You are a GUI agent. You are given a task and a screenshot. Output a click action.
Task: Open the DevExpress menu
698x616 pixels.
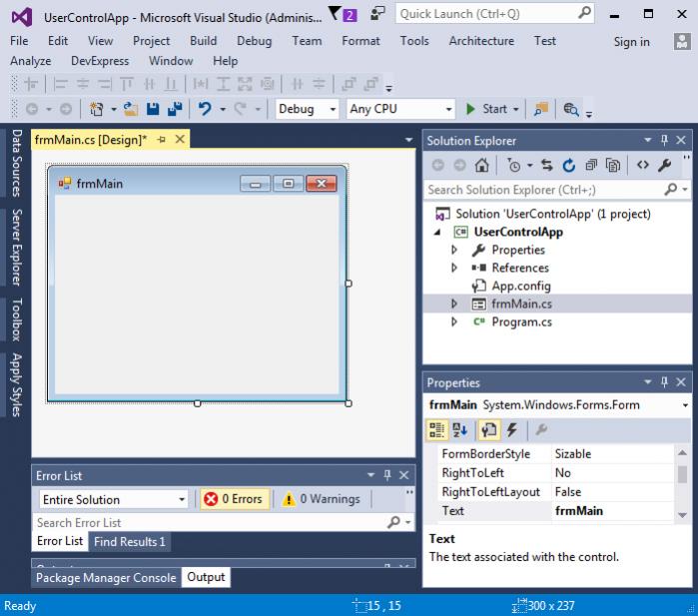tap(100, 61)
